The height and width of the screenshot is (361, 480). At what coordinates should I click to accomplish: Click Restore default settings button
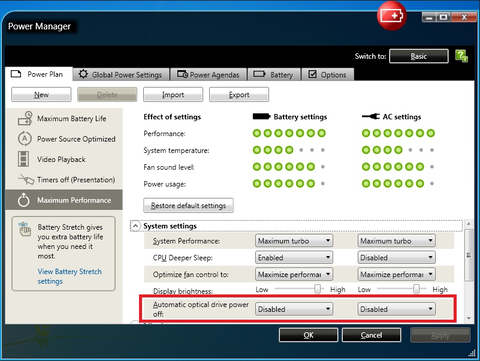pyautogui.click(x=188, y=205)
